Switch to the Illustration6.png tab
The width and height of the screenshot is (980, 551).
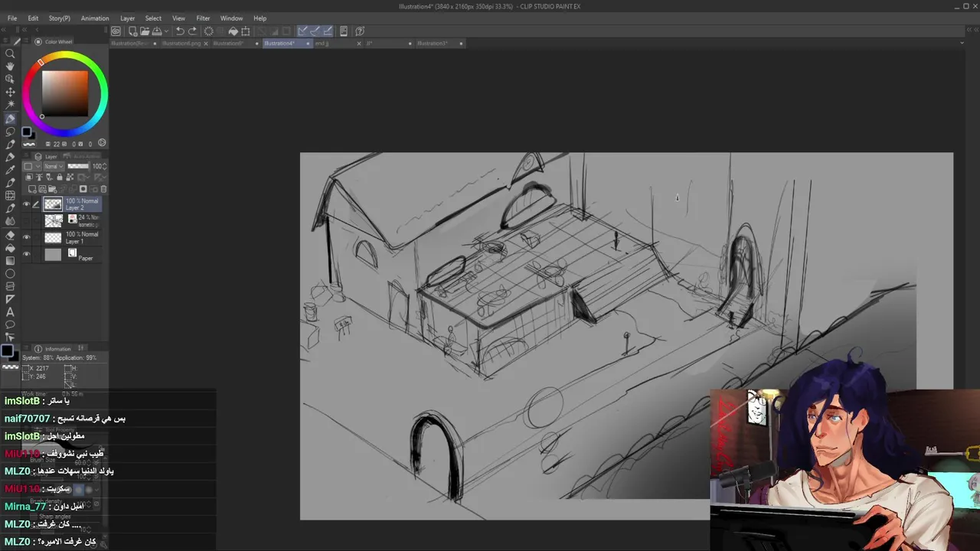pyautogui.click(x=181, y=44)
